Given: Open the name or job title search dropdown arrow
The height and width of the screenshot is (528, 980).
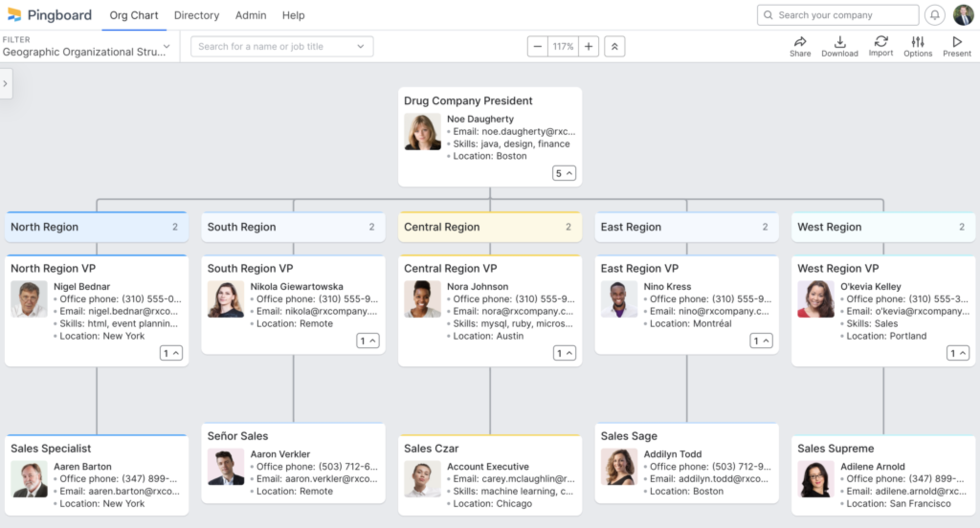Looking at the screenshot, I should [360, 46].
